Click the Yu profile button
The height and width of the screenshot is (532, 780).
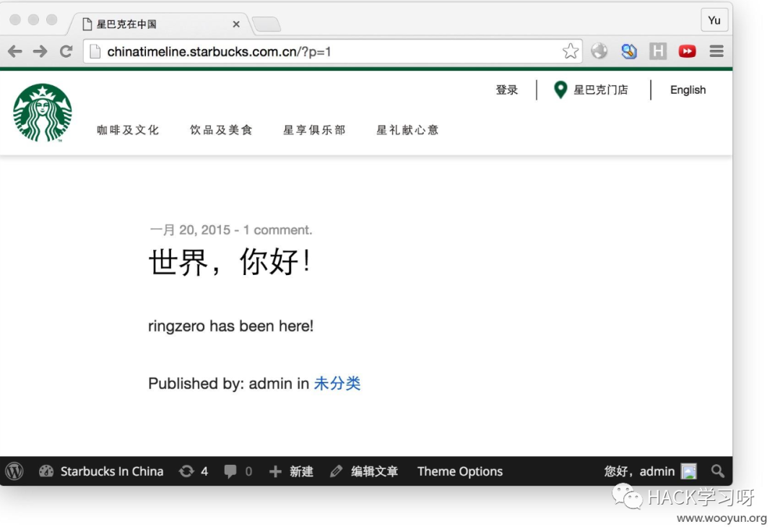714,20
